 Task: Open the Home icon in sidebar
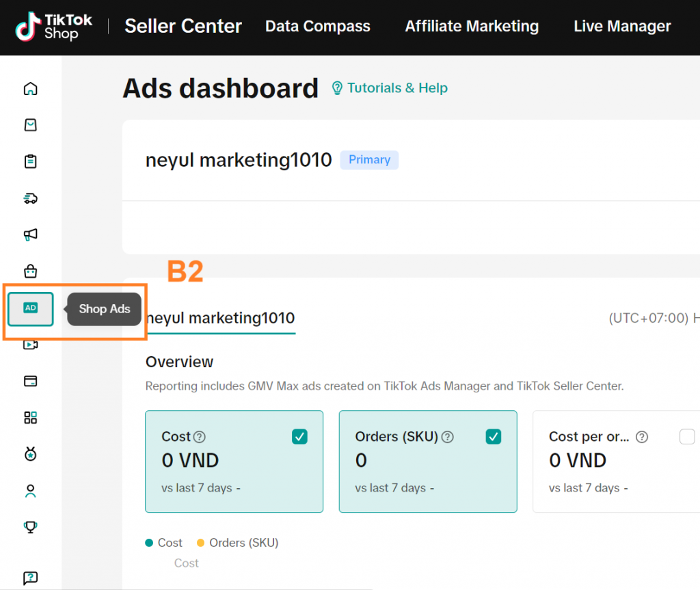pos(30,89)
